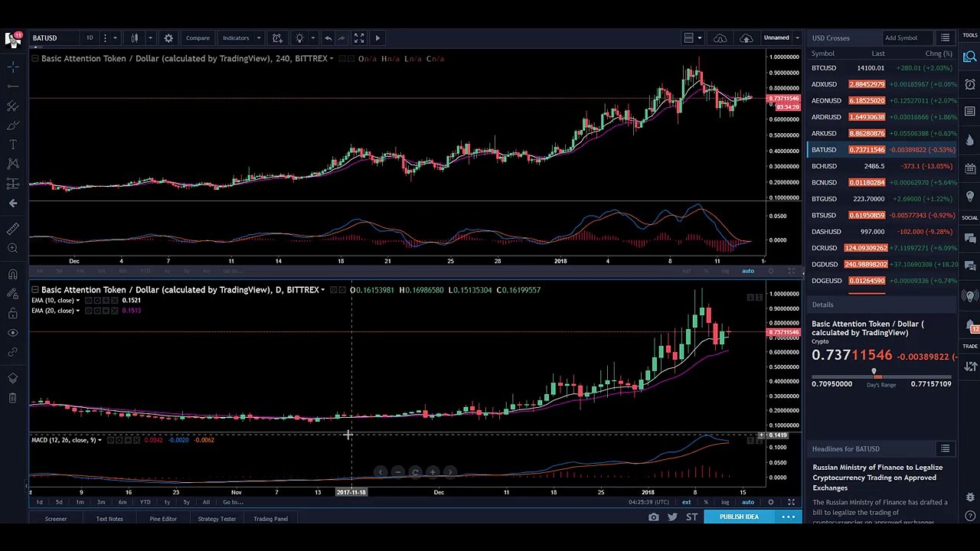The height and width of the screenshot is (551, 980).
Task: Click the PUBLISH IDEA button
Action: click(x=739, y=517)
